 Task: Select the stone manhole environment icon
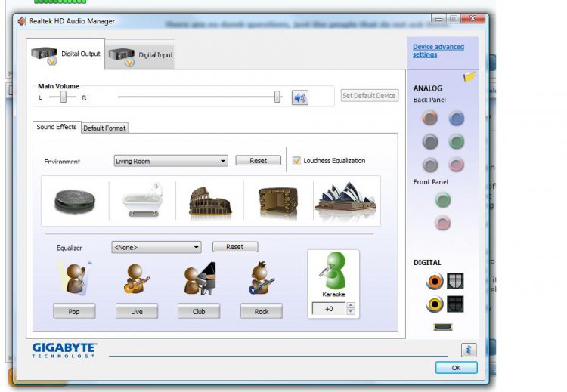(x=75, y=201)
